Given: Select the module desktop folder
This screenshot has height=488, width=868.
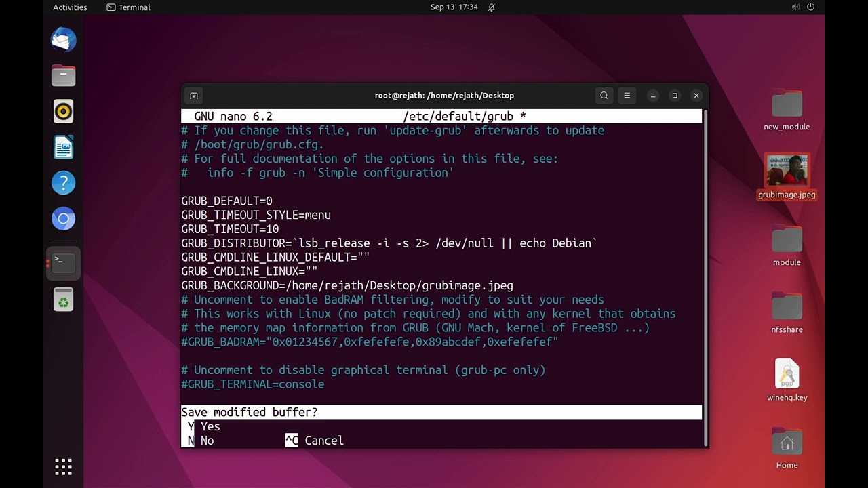Looking at the screenshot, I should [787, 247].
